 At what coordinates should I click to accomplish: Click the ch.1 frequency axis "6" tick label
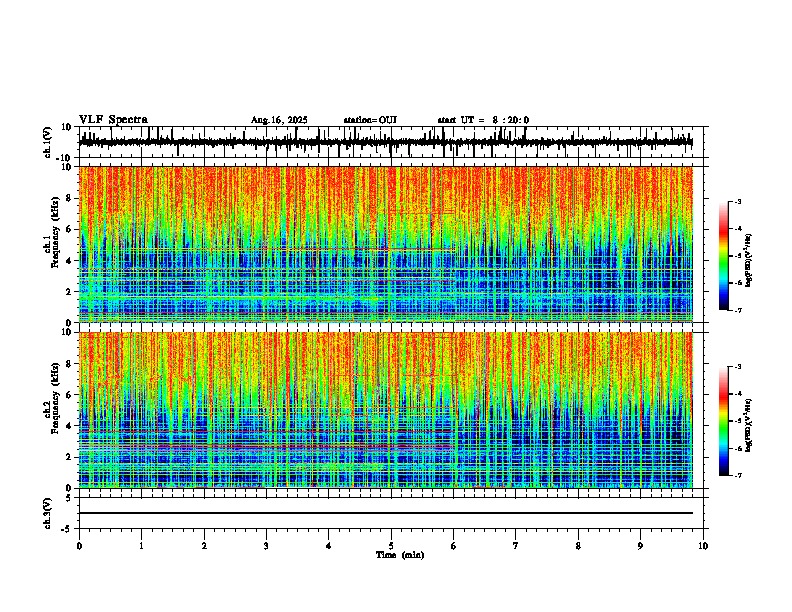pos(69,230)
